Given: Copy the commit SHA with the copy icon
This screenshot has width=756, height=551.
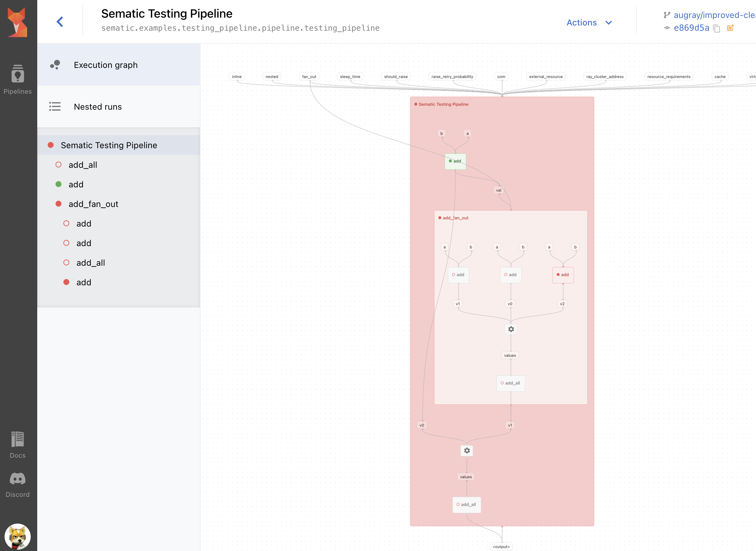Looking at the screenshot, I should click(716, 29).
